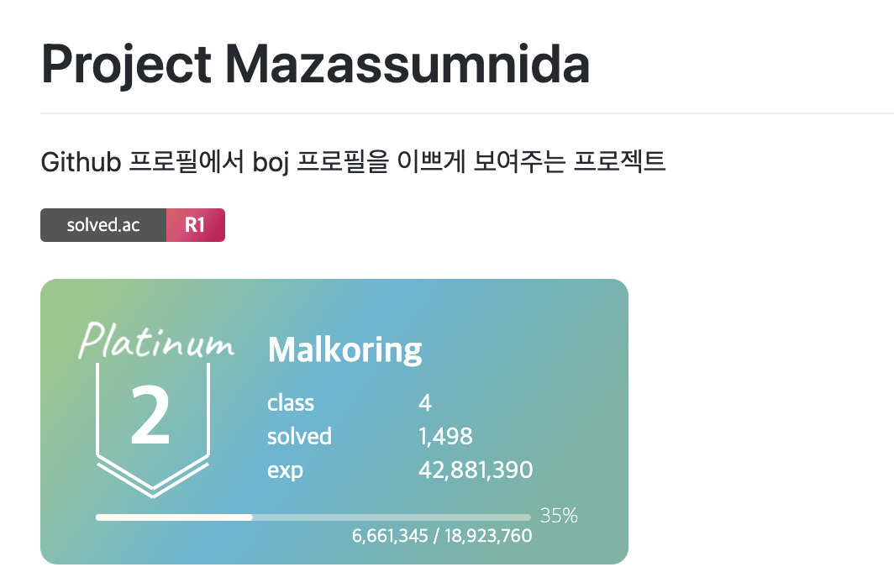
Task: Click the Malkoring username on the card
Action: (345, 349)
